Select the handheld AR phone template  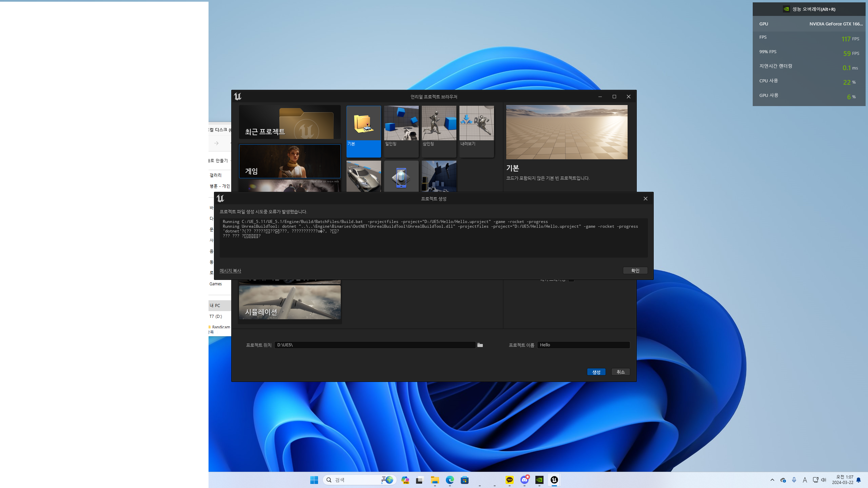click(x=401, y=176)
